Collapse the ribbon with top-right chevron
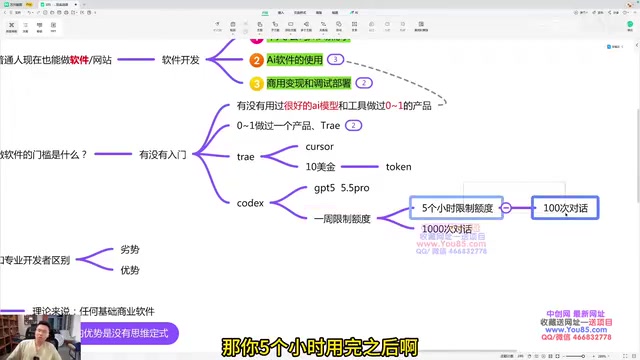 coord(636,13)
